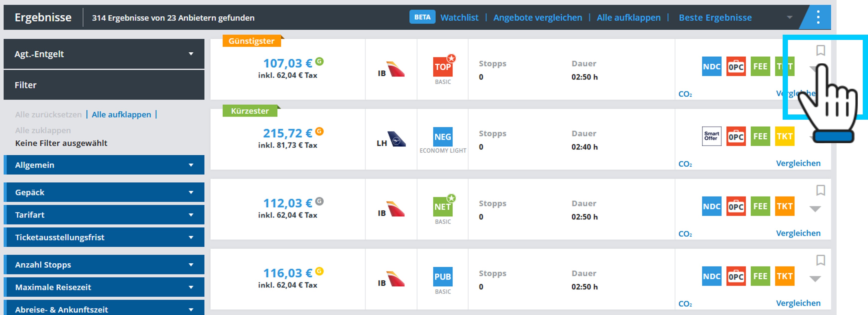Expand the Anzahl Stopps filter
Viewport: 868px width, 315px height.
104,265
